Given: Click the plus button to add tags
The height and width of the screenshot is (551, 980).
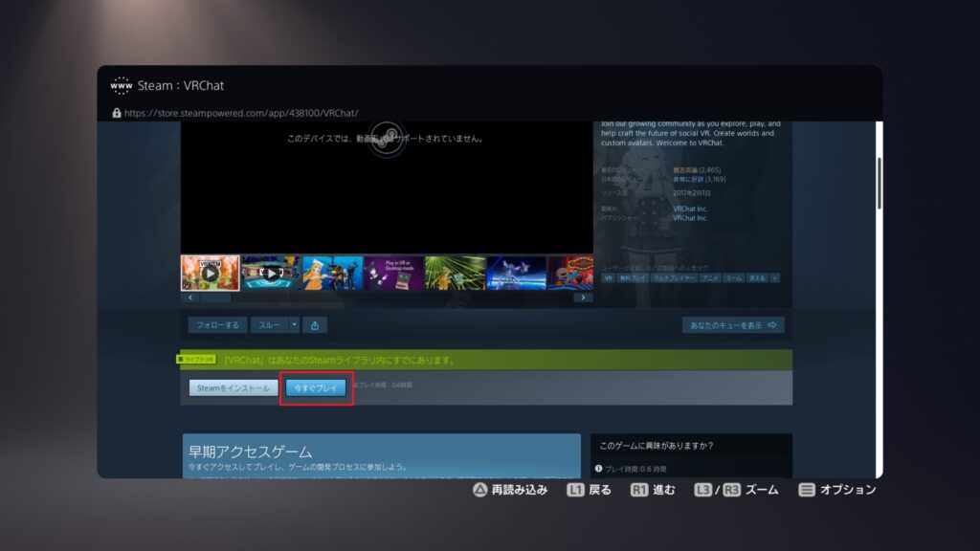Looking at the screenshot, I should coord(775,278).
